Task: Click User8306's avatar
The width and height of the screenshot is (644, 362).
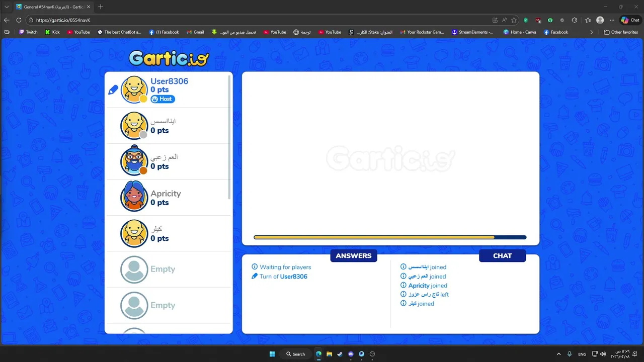Action: (x=134, y=89)
